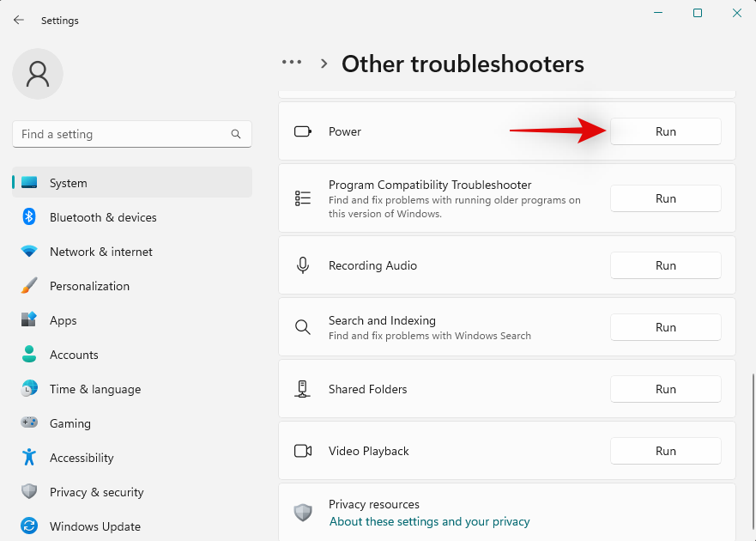Click the Program Compatibility list icon
This screenshot has width=756, height=541.
(x=303, y=198)
